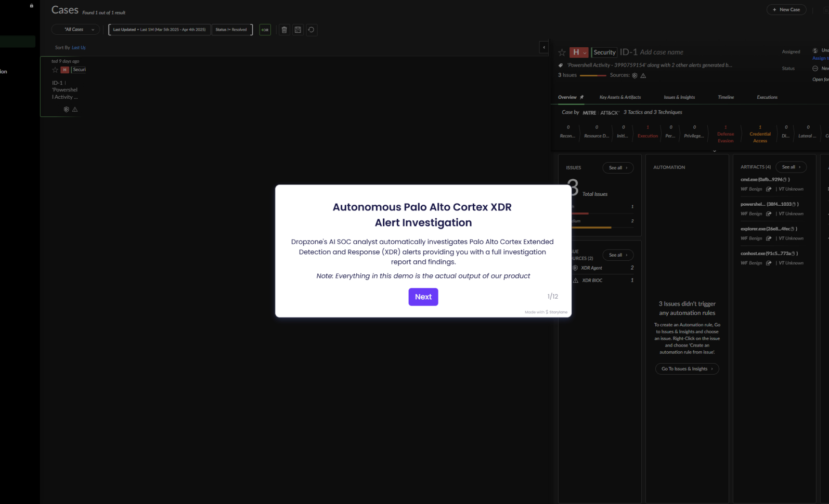Click Next in the tour popup
The width and height of the screenshot is (829, 504).
click(x=423, y=297)
